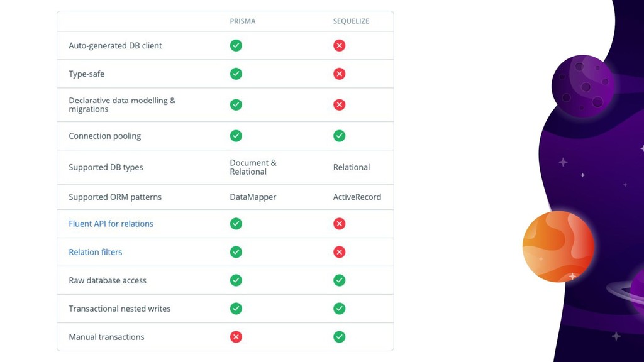The image size is (644, 362).
Task: Click Prisma's green check for Type-safe
Action: pyautogui.click(x=236, y=74)
